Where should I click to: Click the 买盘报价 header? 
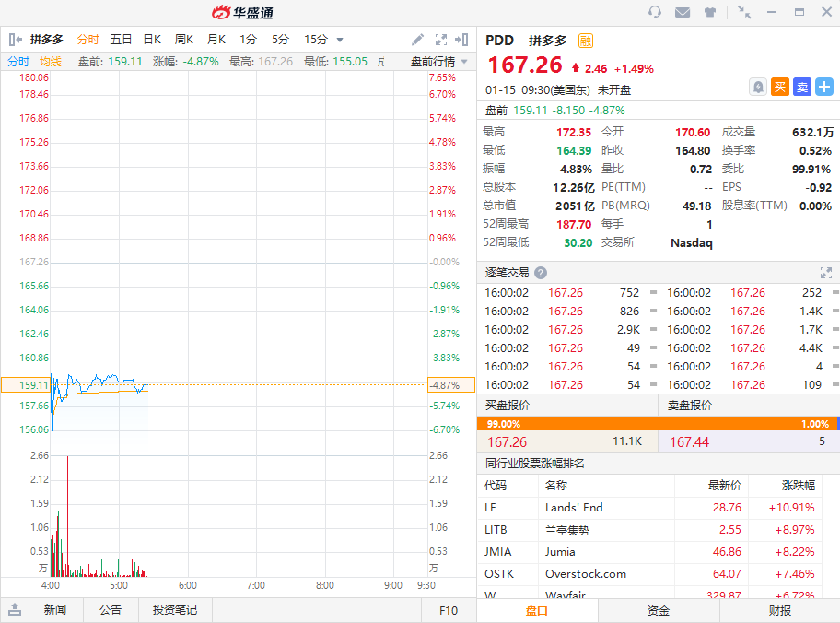pos(507,406)
